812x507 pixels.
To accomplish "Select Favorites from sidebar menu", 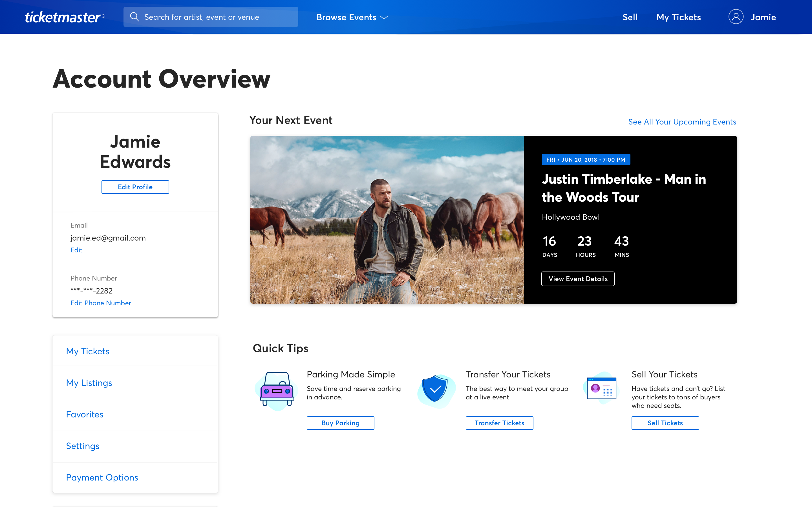I will pyautogui.click(x=84, y=414).
